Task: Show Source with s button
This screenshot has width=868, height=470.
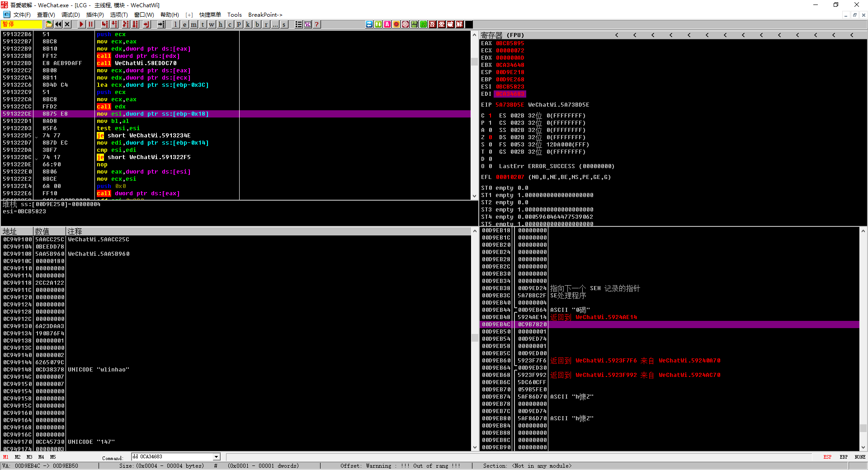Action: pos(284,24)
